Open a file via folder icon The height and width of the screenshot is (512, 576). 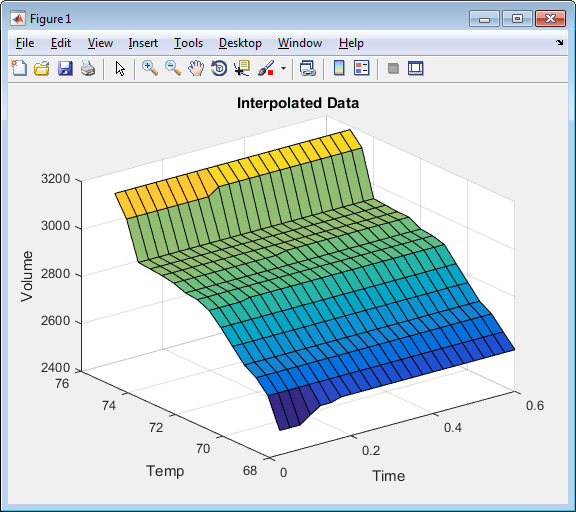(42, 68)
